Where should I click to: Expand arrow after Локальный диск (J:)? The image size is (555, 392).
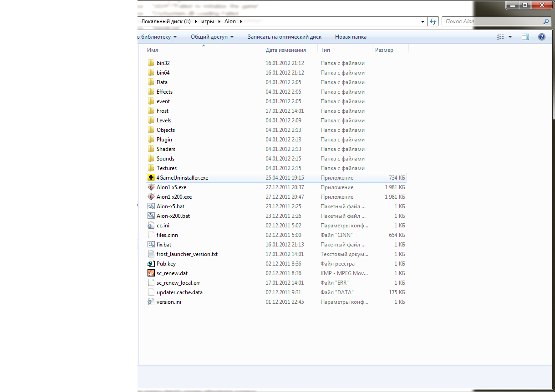tap(196, 21)
